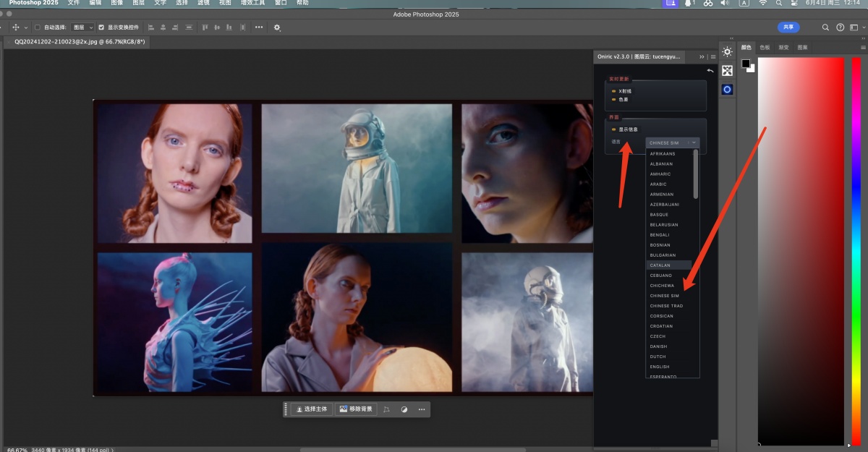Switch to the 渐变 tab

(x=783, y=47)
